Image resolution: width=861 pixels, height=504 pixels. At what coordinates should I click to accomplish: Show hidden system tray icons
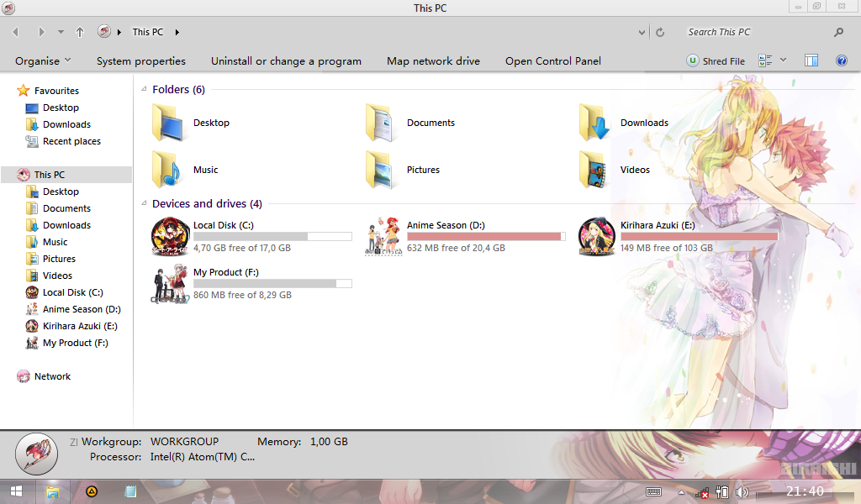point(681,492)
